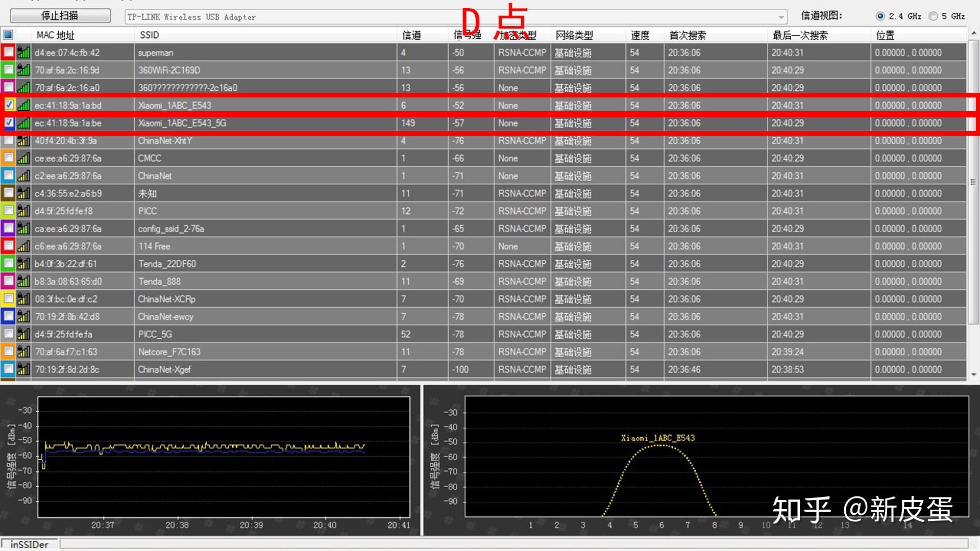Check the box for superman network
The height and width of the screenshot is (551, 980).
pos(9,52)
